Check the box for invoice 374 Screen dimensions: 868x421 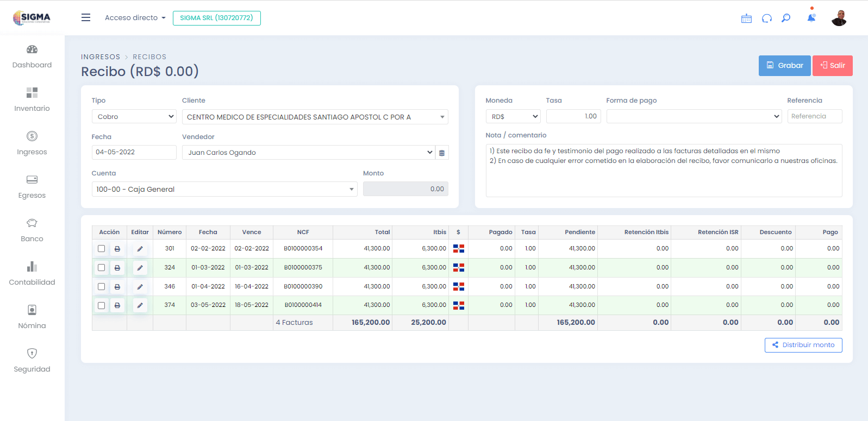tap(101, 305)
